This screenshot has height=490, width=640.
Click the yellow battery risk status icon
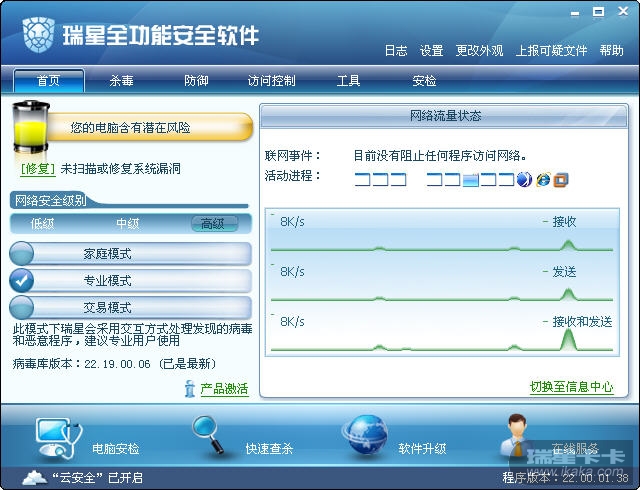(x=30, y=127)
